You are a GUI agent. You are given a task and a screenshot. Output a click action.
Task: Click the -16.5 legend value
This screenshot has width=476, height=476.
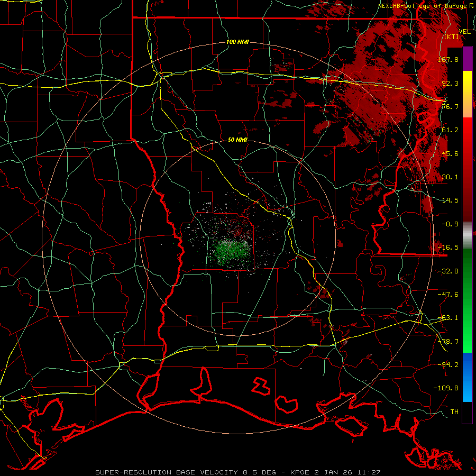(x=448, y=247)
